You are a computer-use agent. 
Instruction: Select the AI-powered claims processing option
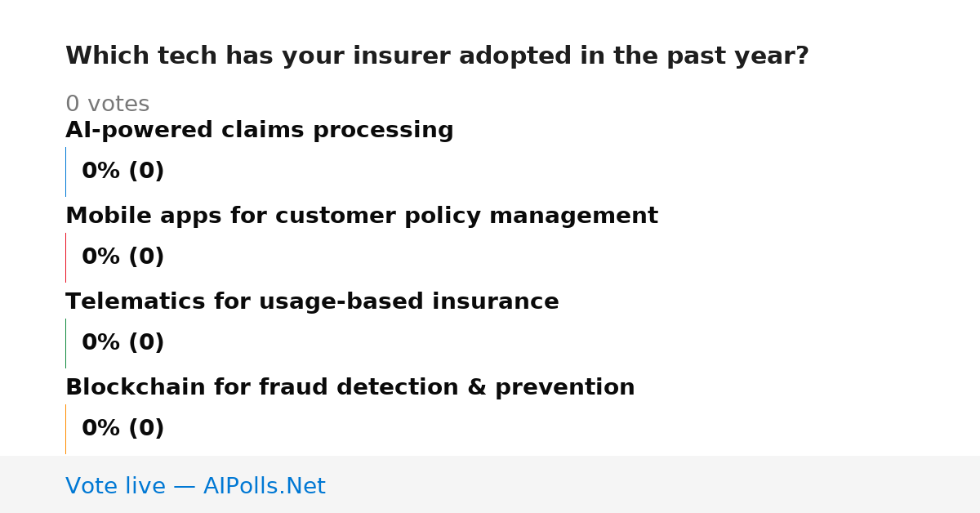tap(259, 131)
